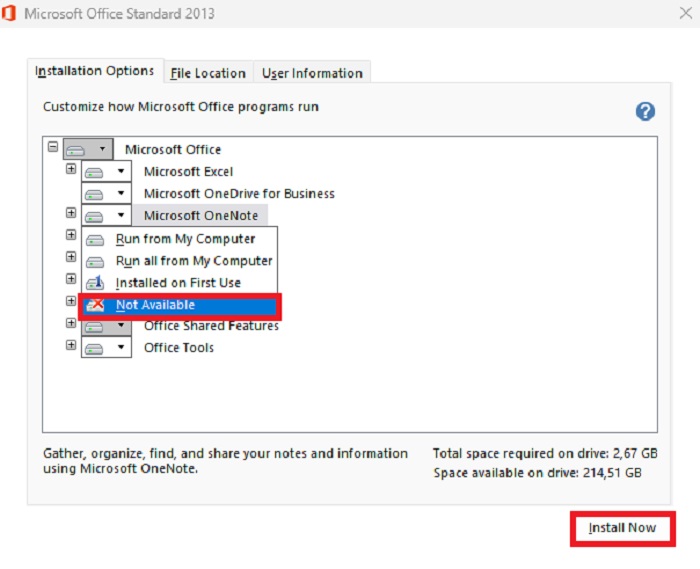
Task: Switch to the File Location tab
Action: (x=208, y=73)
